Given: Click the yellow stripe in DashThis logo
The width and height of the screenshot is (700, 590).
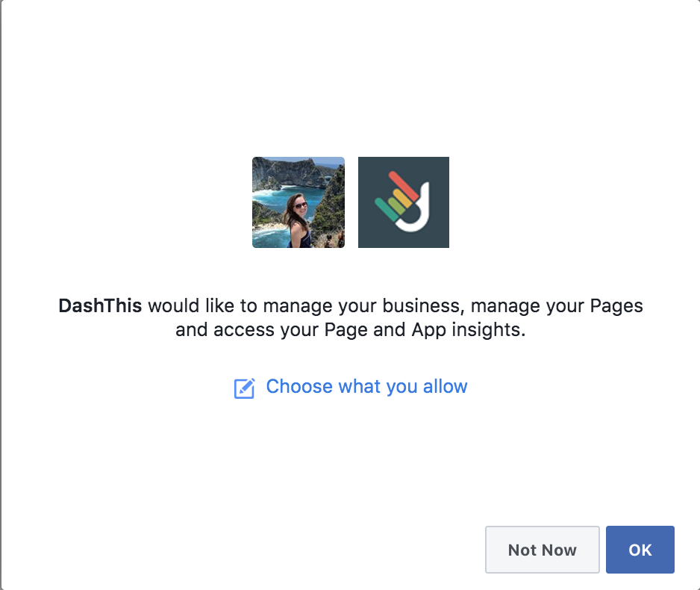Looking at the screenshot, I should coord(403,199).
